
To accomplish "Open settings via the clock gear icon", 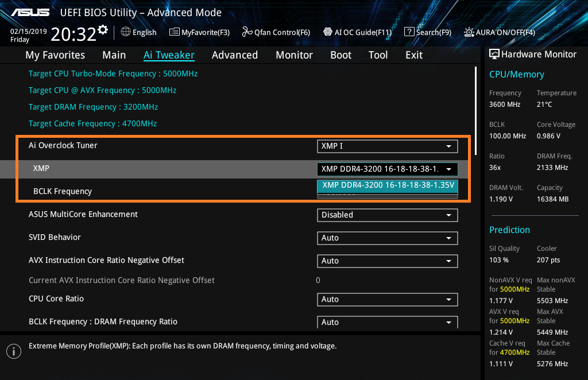I will 103,29.
